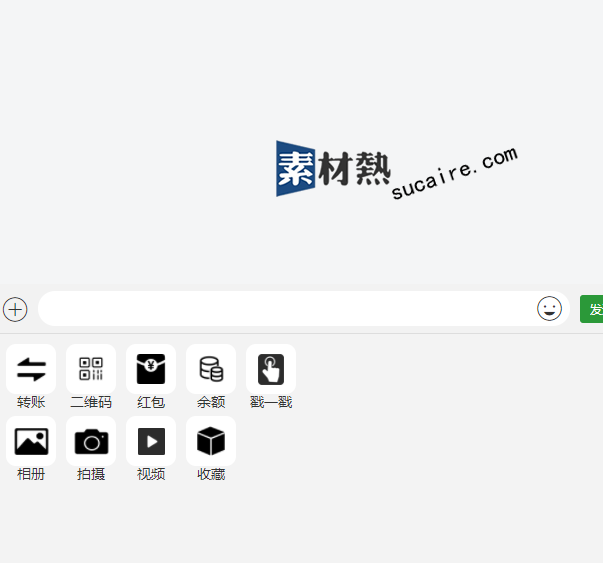This screenshot has width=603, height=563.
Task: Click the 红包 text label
Action: click(x=151, y=402)
